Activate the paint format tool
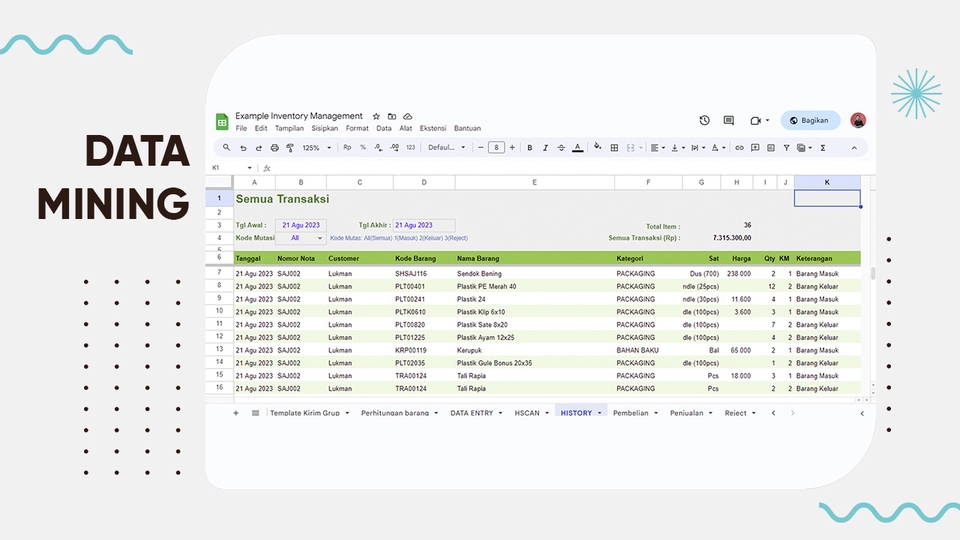 (x=290, y=148)
